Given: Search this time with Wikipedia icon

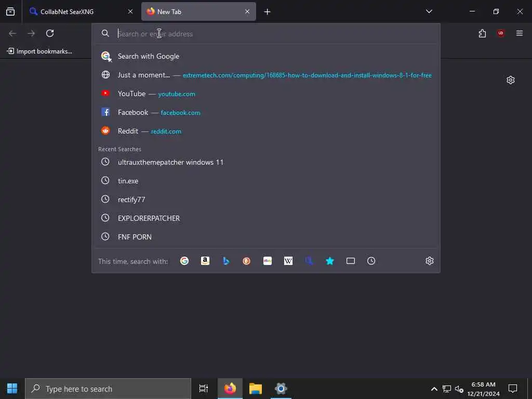Looking at the screenshot, I should point(288,261).
